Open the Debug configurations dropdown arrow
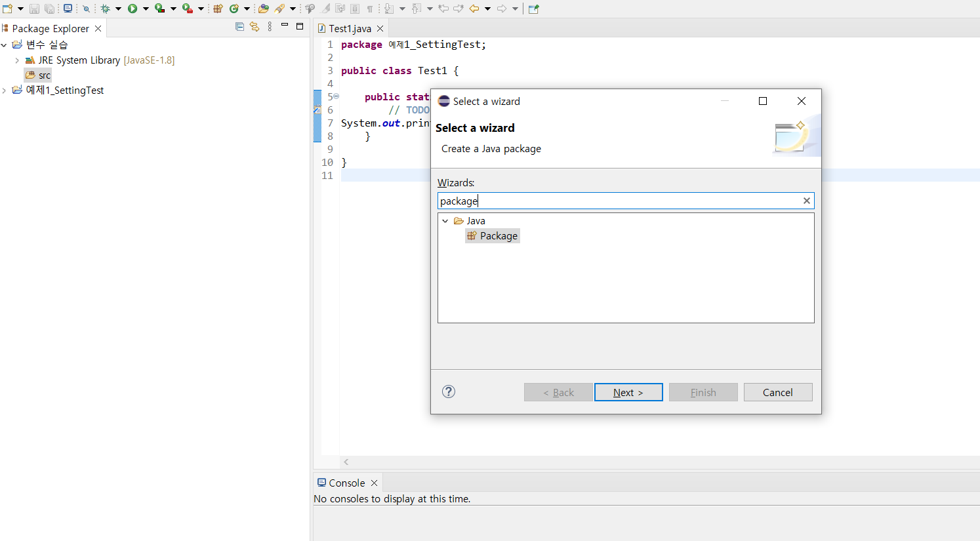Screen dimensions: 980x541 click(x=119, y=9)
